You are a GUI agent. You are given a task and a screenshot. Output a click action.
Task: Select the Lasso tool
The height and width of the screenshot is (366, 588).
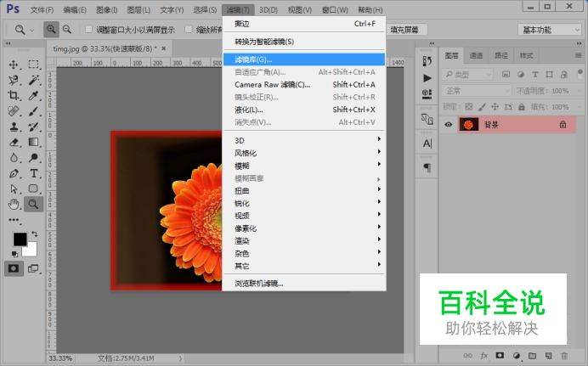(x=14, y=80)
